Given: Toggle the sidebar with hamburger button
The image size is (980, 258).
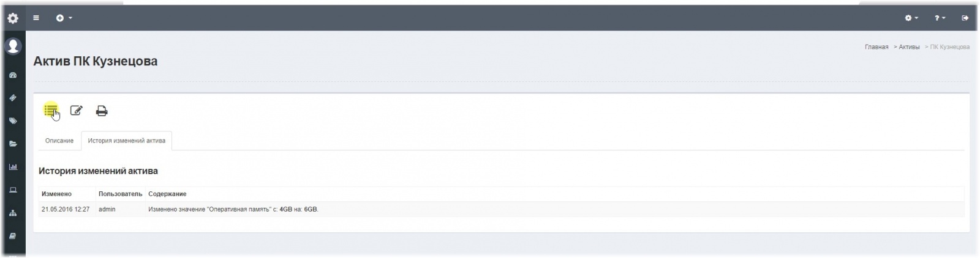Looking at the screenshot, I should point(36,18).
